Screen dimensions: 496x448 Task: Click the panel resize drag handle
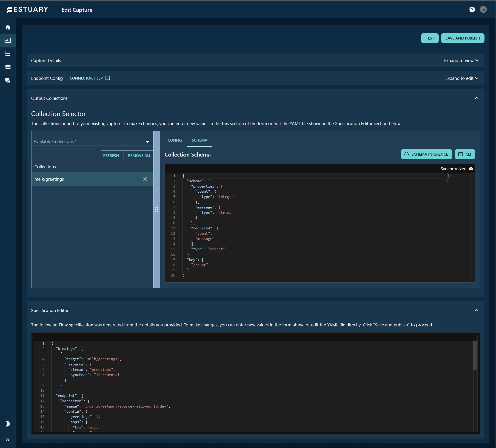(157, 210)
